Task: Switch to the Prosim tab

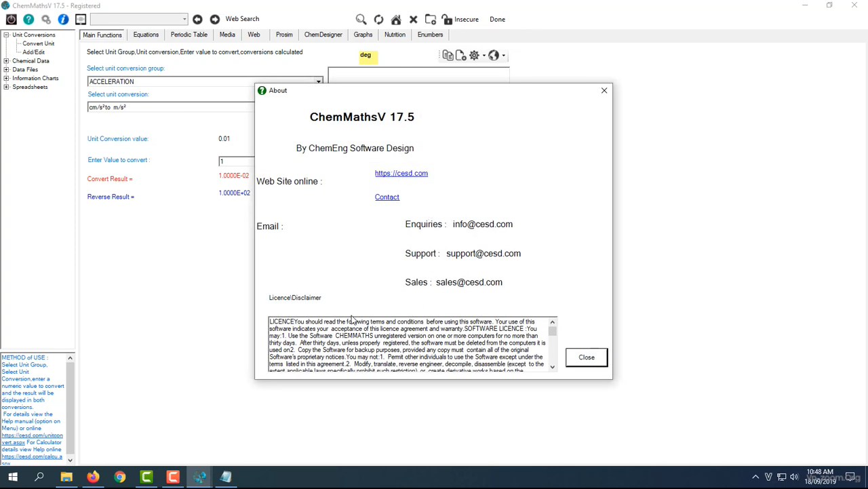Action: coord(284,35)
